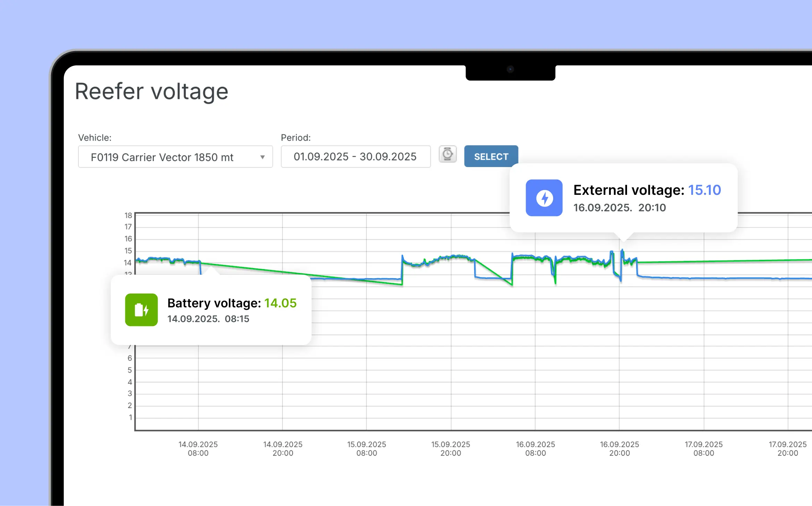Open the Vehicle dropdown
The width and height of the screenshot is (812, 506).
coord(175,157)
